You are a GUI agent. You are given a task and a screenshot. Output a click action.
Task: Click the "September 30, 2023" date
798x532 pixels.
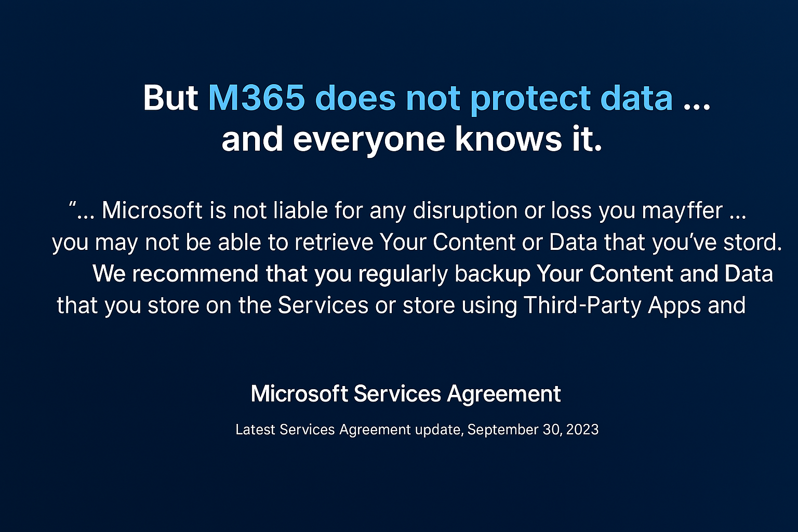[x=533, y=430]
